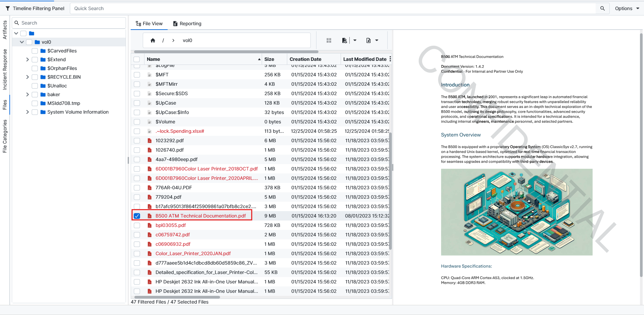This screenshot has width=644, height=315.
Task: Uncheck the B500 ATM Technical Documentation checkbox
Action: click(137, 216)
